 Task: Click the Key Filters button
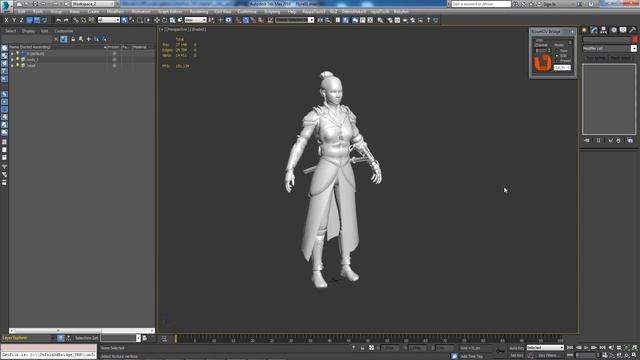point(548,356)
